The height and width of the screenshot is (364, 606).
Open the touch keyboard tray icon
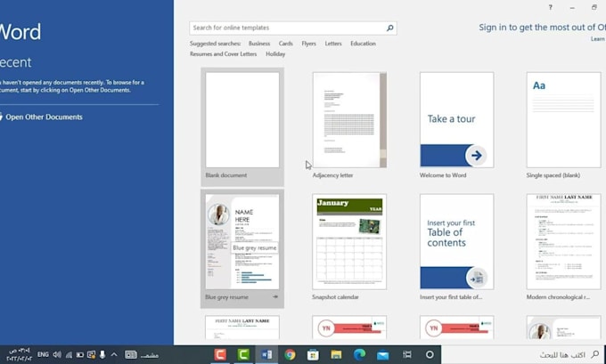tap(131, 354)
